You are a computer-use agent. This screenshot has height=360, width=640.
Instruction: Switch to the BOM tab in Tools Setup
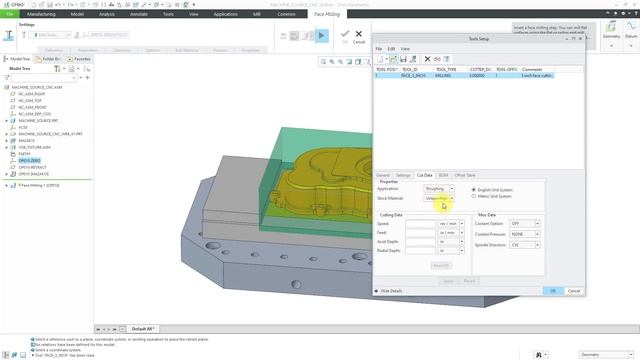(443, 175)
